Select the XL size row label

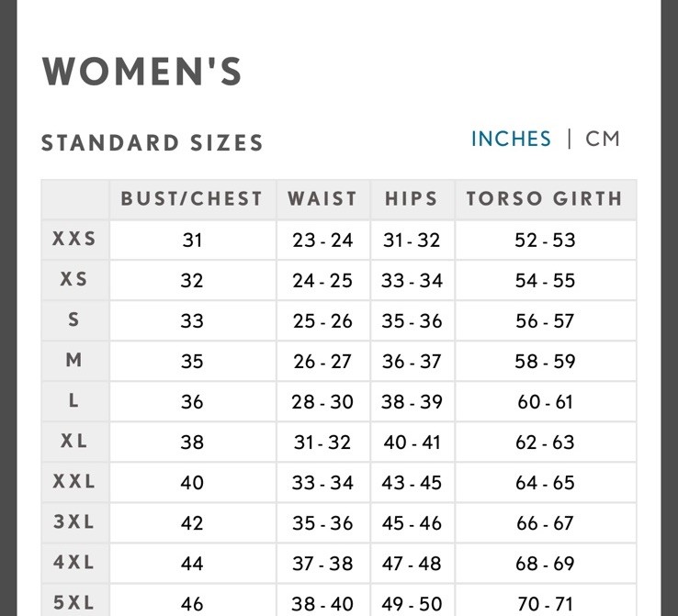[x=74, y=441]
